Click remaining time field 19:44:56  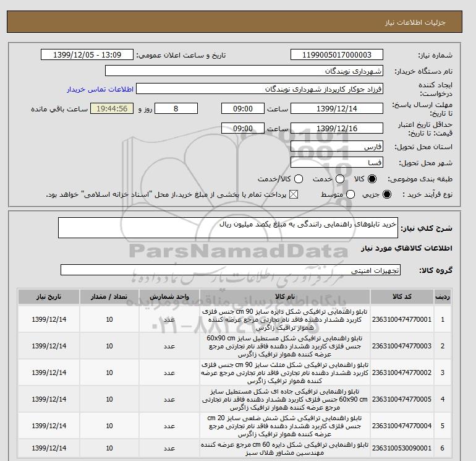112,108
